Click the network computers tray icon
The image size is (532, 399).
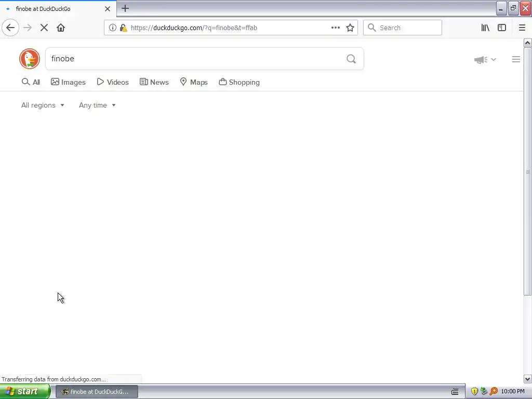[x=484, y=392]
